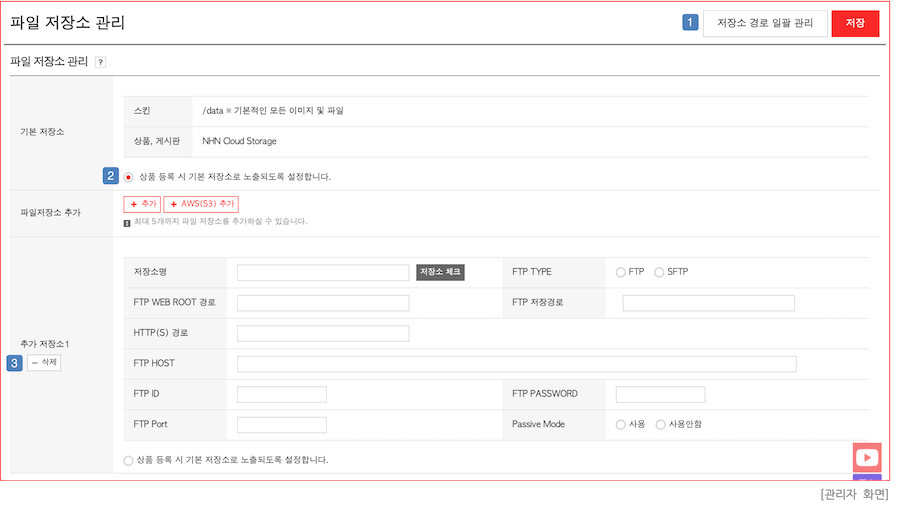Click the 삭제 button for 추가 저장소1
The image size is (900, 513).
(x=44, y=363)
